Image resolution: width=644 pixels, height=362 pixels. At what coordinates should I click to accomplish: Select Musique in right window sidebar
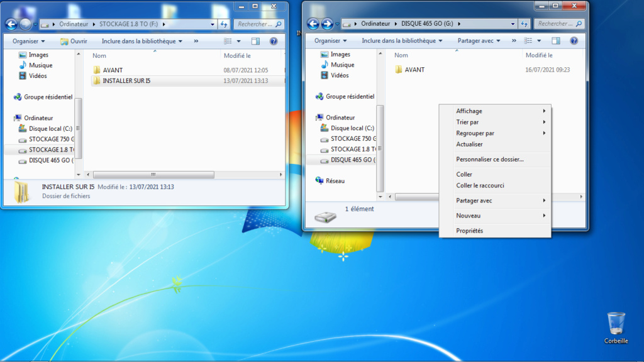pyautogui.click(x=338, y=65)
